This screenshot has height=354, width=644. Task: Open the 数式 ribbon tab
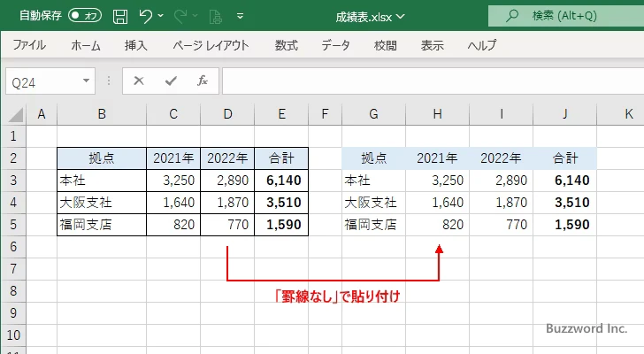(286, 45)
